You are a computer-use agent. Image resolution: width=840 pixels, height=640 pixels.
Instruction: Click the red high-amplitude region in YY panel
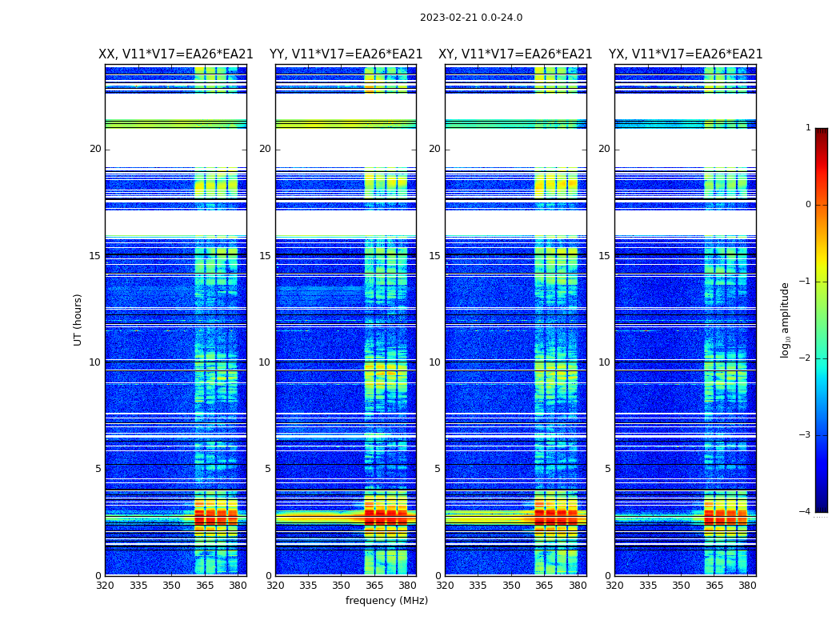pyautogui.click(x=386, y=518)
